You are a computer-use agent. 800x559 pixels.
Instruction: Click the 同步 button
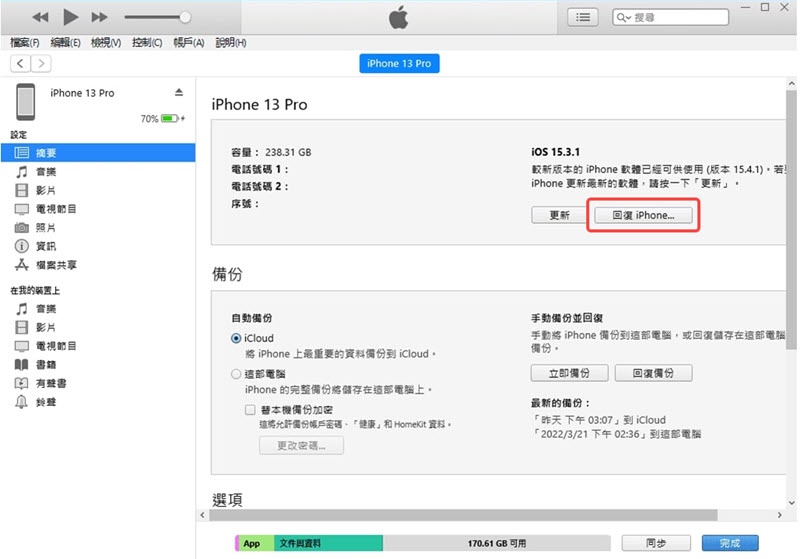[656, 543]
